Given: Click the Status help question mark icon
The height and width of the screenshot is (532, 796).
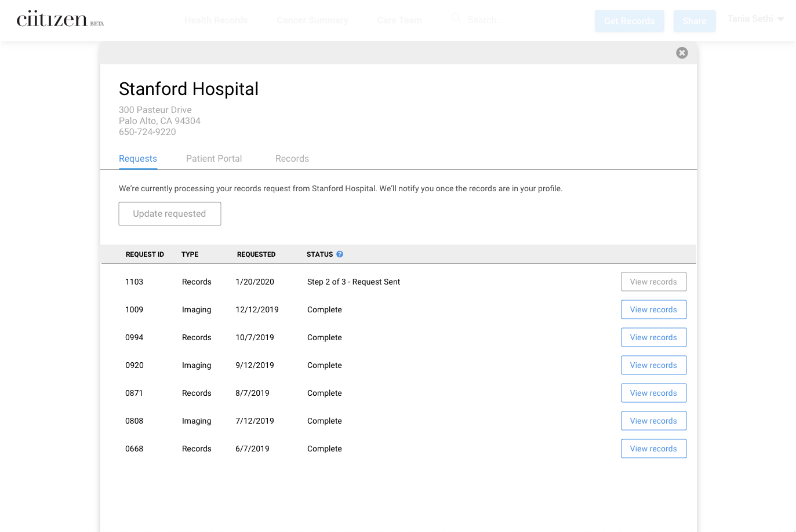Looking at the screenshot, I should coord(340,254).
